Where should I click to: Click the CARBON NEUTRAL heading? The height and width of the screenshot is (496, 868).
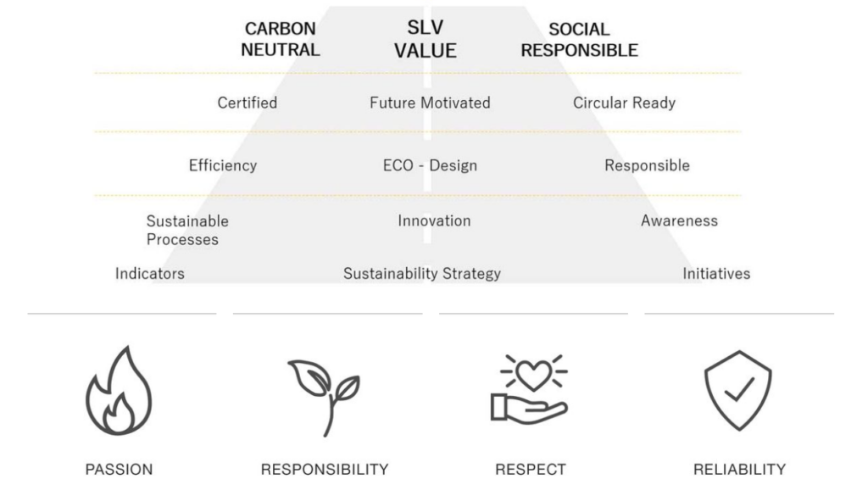[x=280, y=39]
